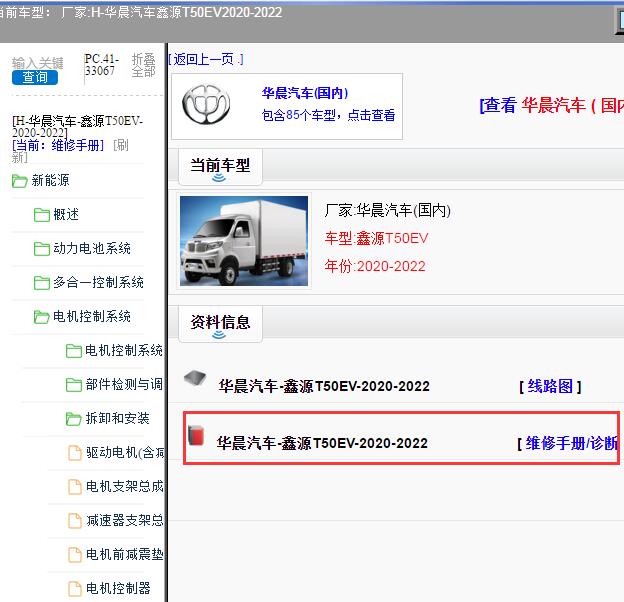Viewport: 624px width, 602px height.
Task: Click the page icon next to 电机前减震垫
Action: tap(75, 555)
